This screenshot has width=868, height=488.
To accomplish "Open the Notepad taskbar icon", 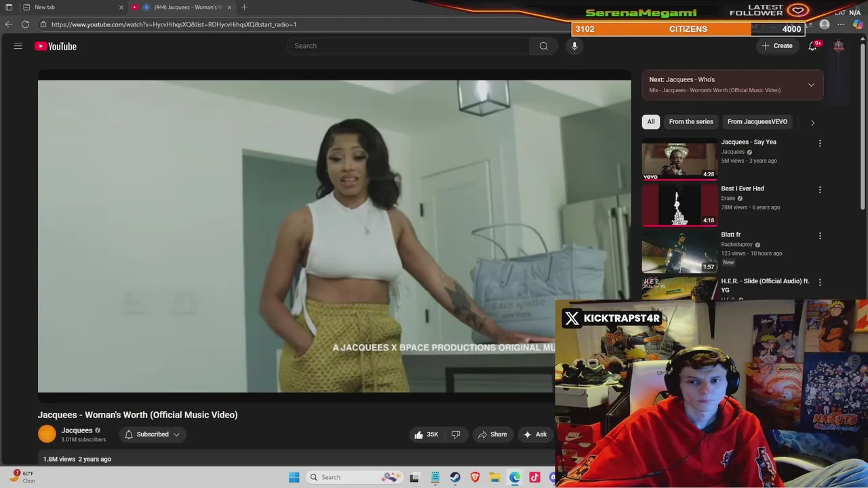I will point(435,477).
